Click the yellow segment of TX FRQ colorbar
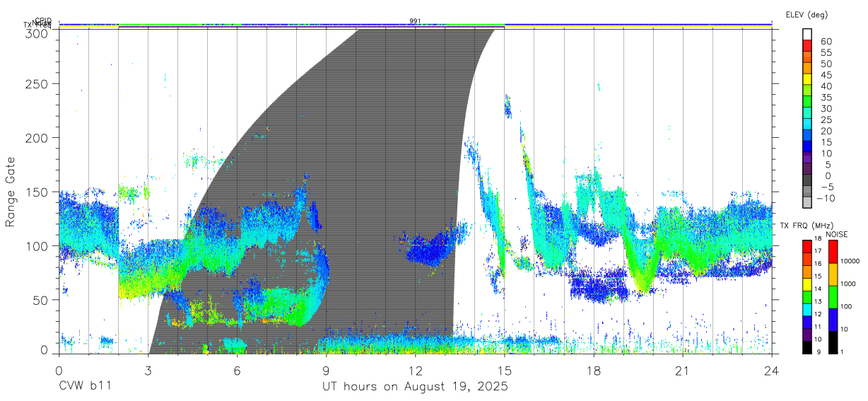Viewport: 868px width, 401px height. click(807, 284)
